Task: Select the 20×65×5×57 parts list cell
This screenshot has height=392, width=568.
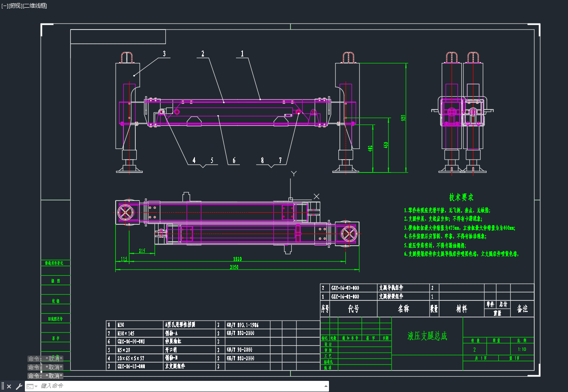Action: pos(131,359)
